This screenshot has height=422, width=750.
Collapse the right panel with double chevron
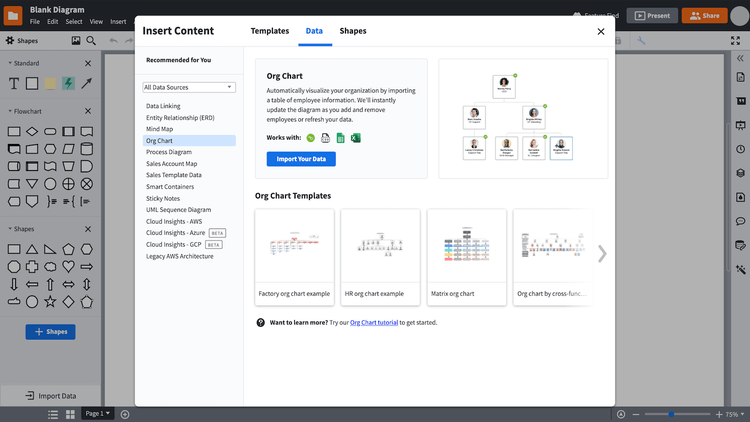coord(740,58)
